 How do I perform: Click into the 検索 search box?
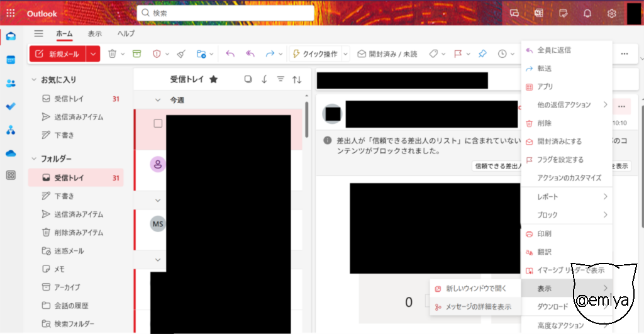point(226,13)
